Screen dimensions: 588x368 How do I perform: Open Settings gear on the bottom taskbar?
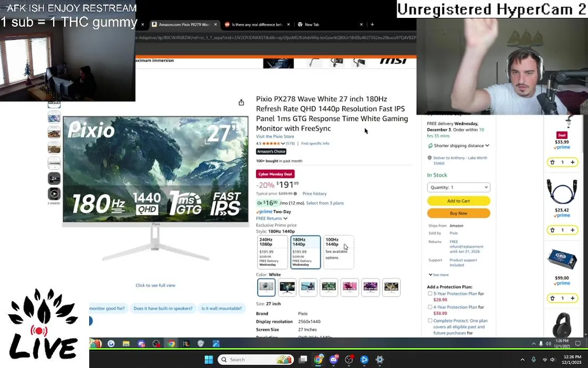click(380, 359)
